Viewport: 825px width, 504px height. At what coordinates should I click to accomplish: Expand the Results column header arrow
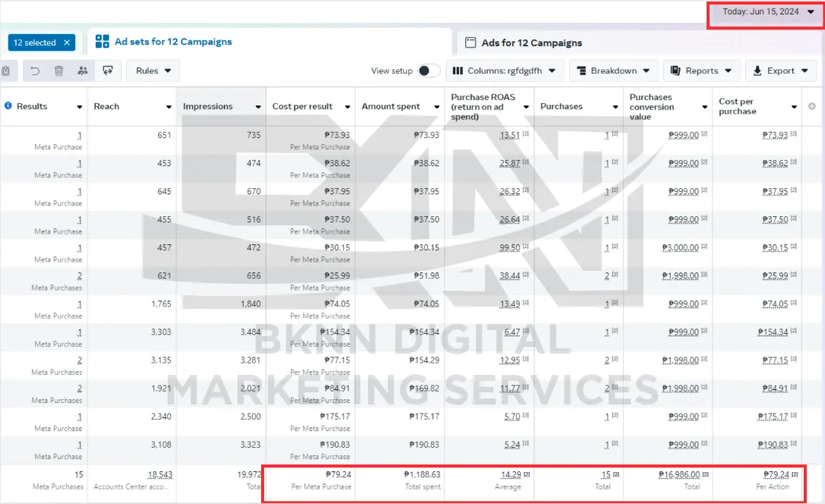pos(80,107)
